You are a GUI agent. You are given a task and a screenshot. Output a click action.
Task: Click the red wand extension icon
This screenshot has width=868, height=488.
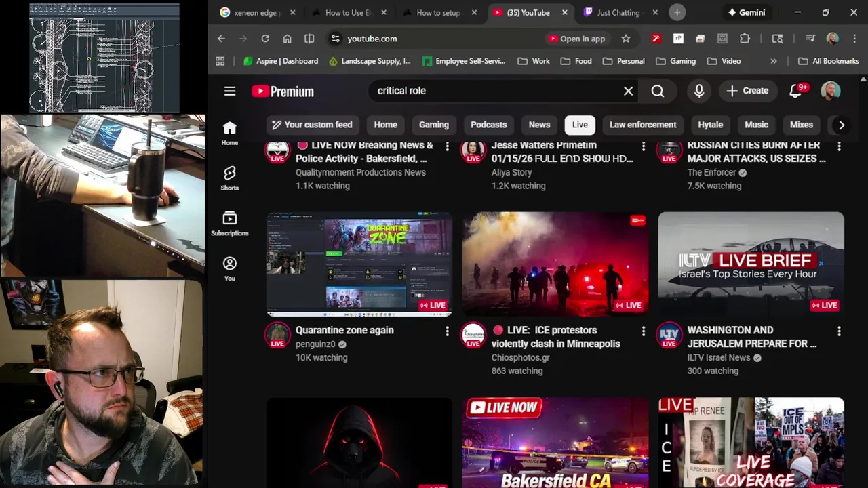point(656,39)
